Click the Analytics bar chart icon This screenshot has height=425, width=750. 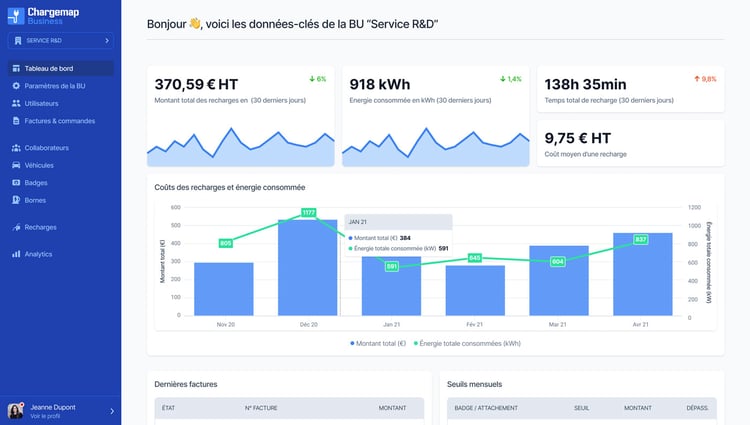point(16,254)
